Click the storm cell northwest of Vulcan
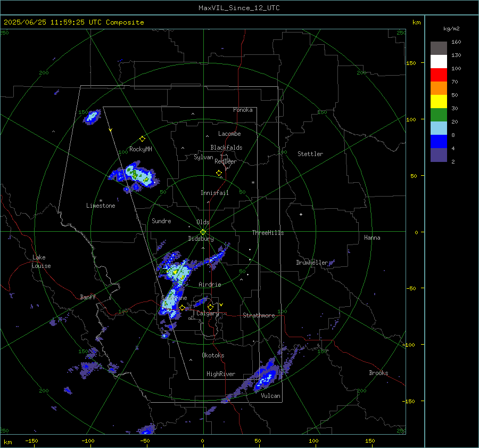The height and width of the screenshot is (448, 479). click(266, 376)
